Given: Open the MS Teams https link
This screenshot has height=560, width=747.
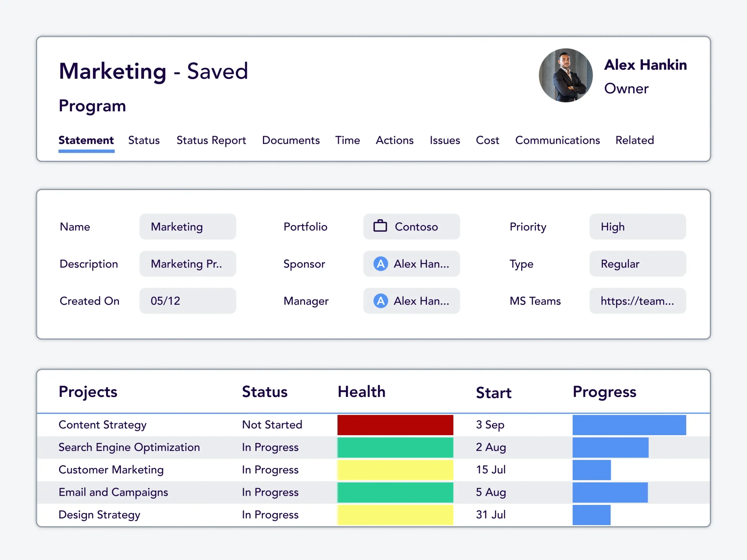Looking at the screenshot, I should [637, 301].
